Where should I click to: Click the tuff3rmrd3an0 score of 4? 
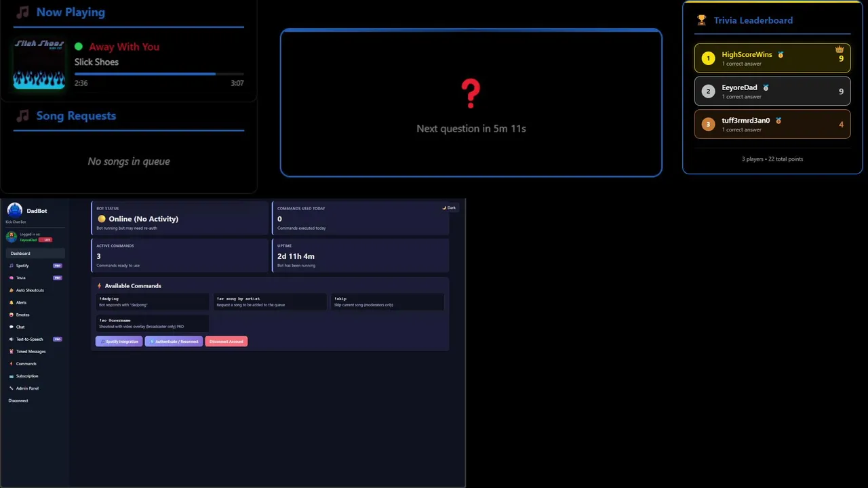(x=842, y=125)
